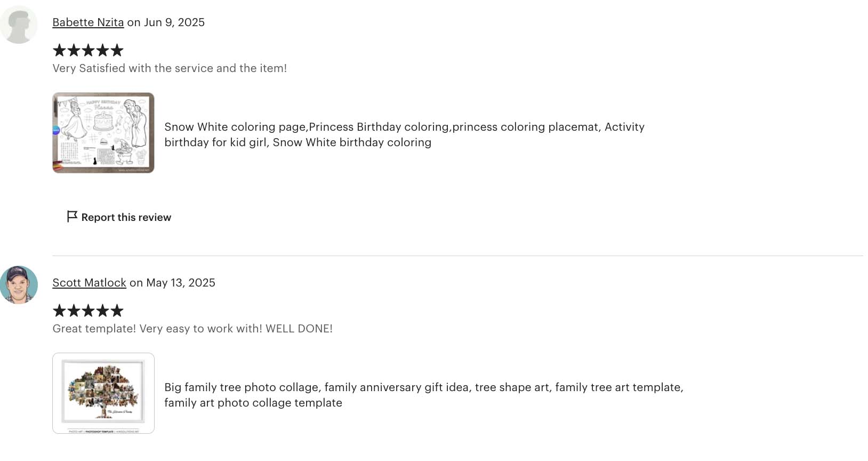Click Babette Nzita's gray silhouette avatar

pyautogui.click(x=19, y=25)
